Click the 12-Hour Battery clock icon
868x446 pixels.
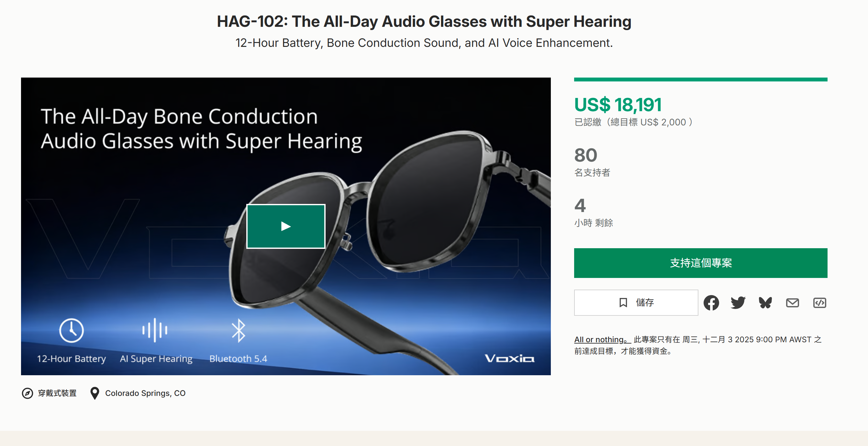72,330
